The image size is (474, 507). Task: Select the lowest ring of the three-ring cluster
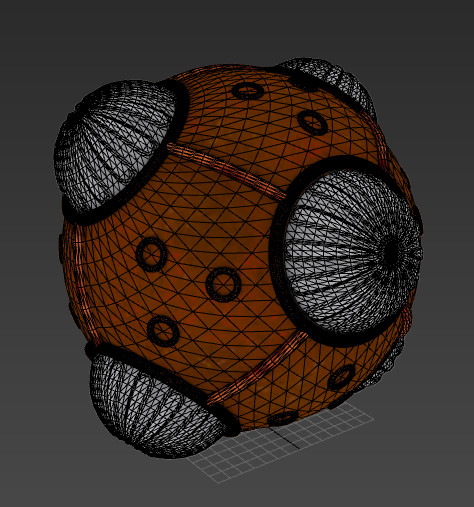163,331
